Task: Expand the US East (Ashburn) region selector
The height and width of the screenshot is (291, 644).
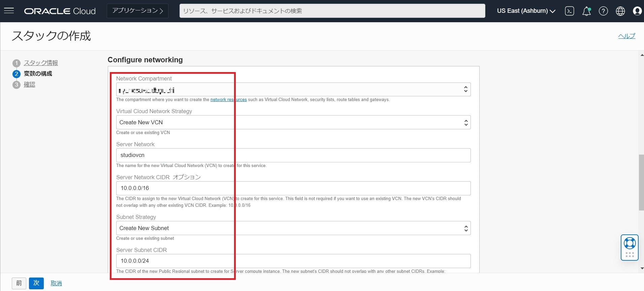Action: click(x=526, y=11)
